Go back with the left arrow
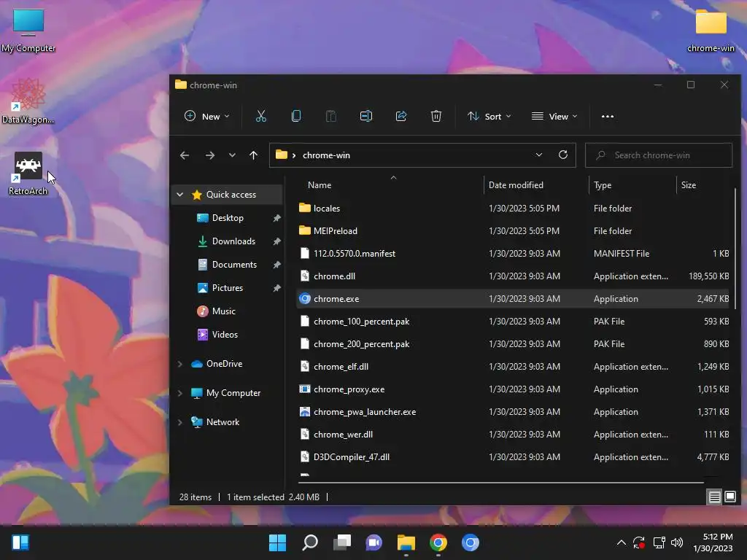Screen dimensions: 747x560 point(185,155)
